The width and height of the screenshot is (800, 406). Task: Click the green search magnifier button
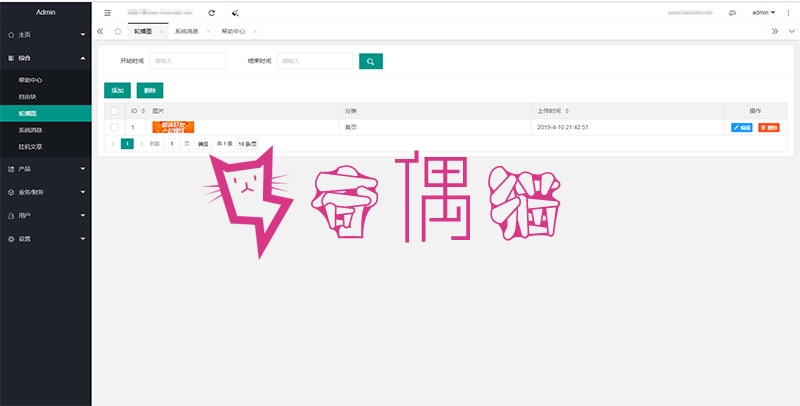(x=371, y=61)
